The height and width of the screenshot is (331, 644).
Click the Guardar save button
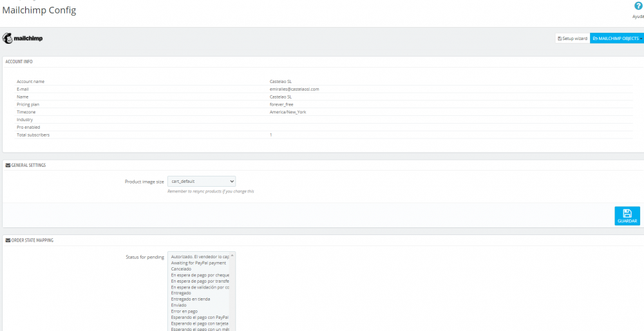coord(627,216)
